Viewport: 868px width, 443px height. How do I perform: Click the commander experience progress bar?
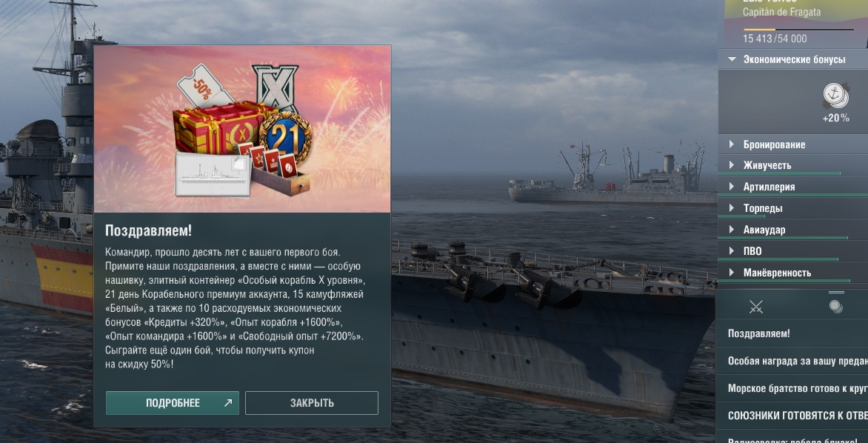coord(798,30)
